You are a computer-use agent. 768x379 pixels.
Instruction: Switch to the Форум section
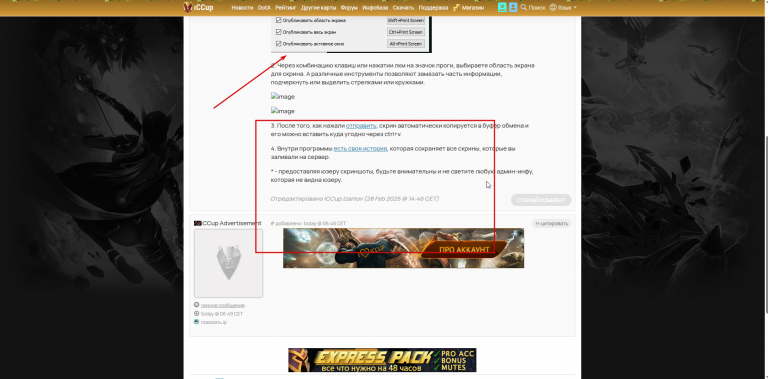pos(349,8)
